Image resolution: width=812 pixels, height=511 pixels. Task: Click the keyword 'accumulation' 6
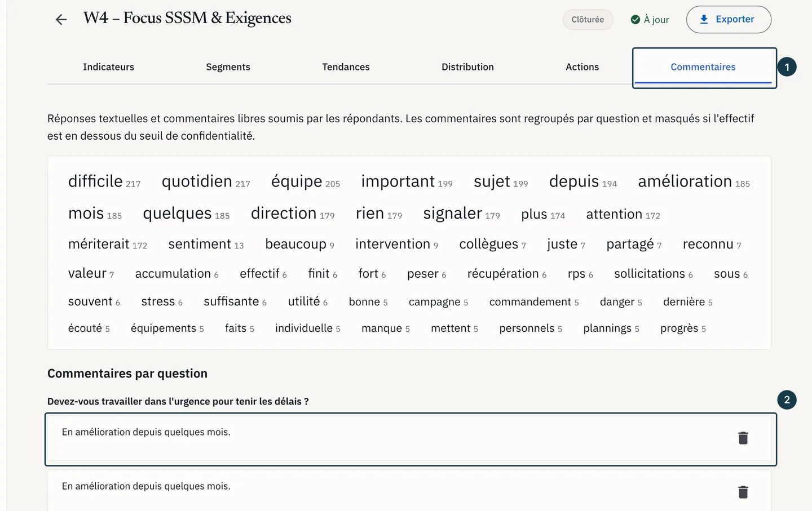(x=176, y=273)
